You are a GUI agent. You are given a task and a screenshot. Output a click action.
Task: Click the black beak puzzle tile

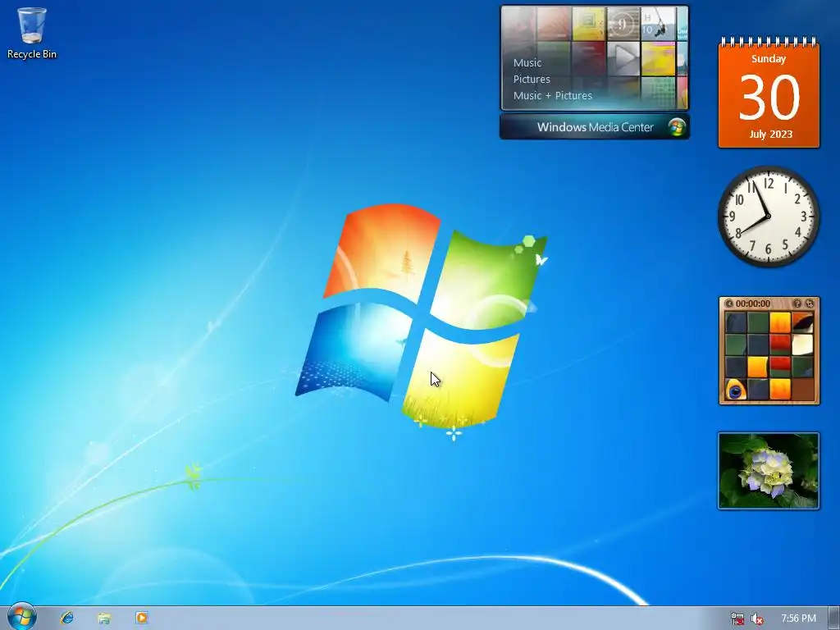tap(802, 322)
